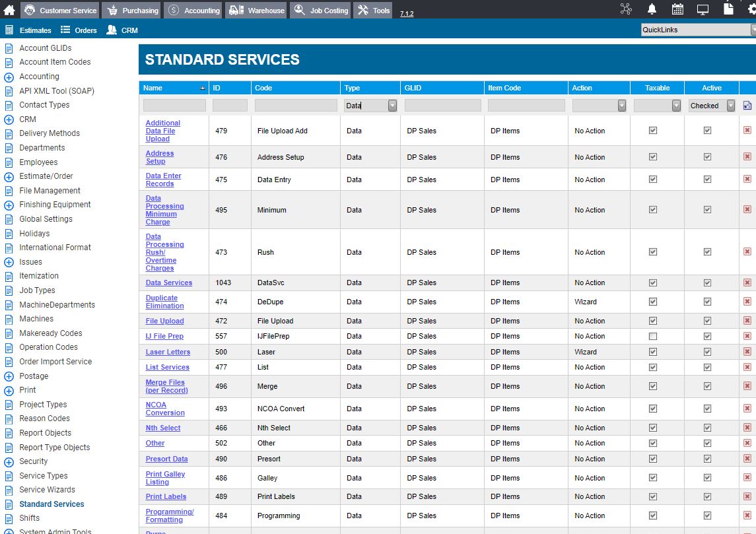Toggle Active checkbox for NCOA Conversion
Viewport: 756px width, 534px height.
707,409
